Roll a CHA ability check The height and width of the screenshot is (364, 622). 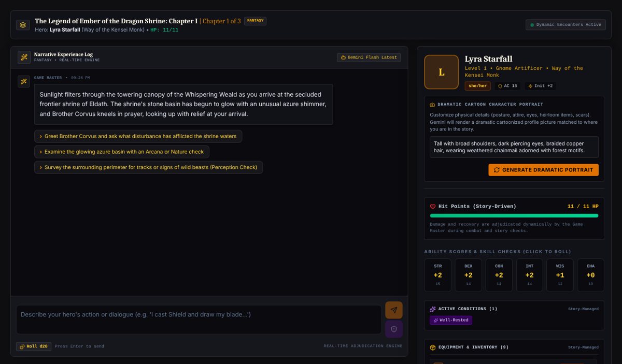591,275
